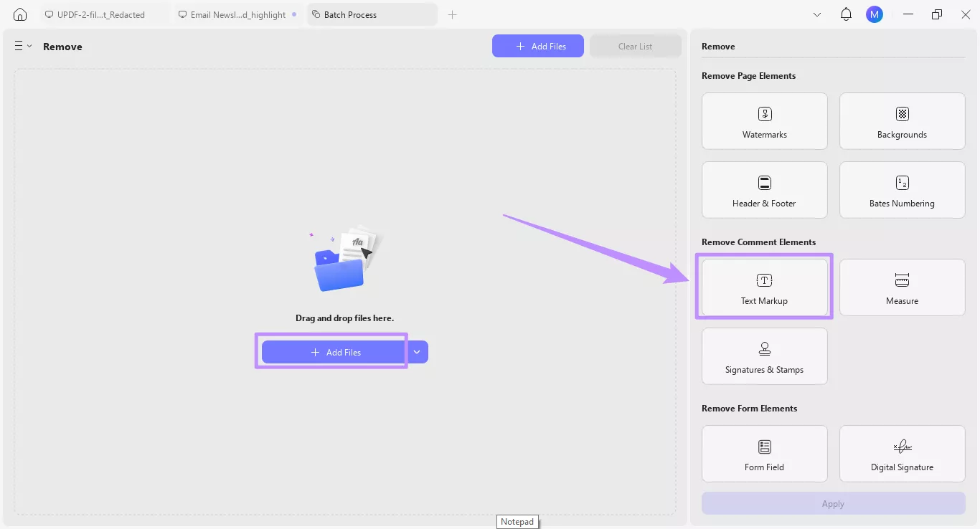Image resolution: width=980 pixels, height=529 pixels.
Task: Expand the Remove mode sidebar menu
Action: [x=22, y=46]
